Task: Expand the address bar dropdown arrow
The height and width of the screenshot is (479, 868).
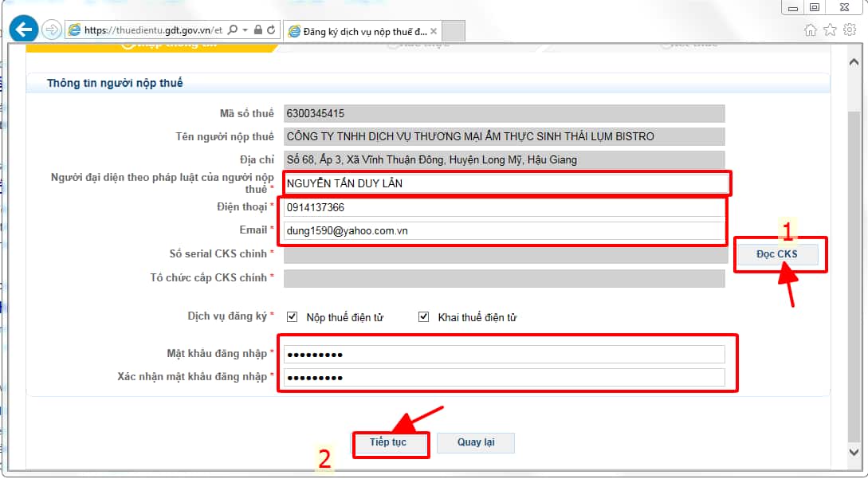Action: tap(245, 30)
